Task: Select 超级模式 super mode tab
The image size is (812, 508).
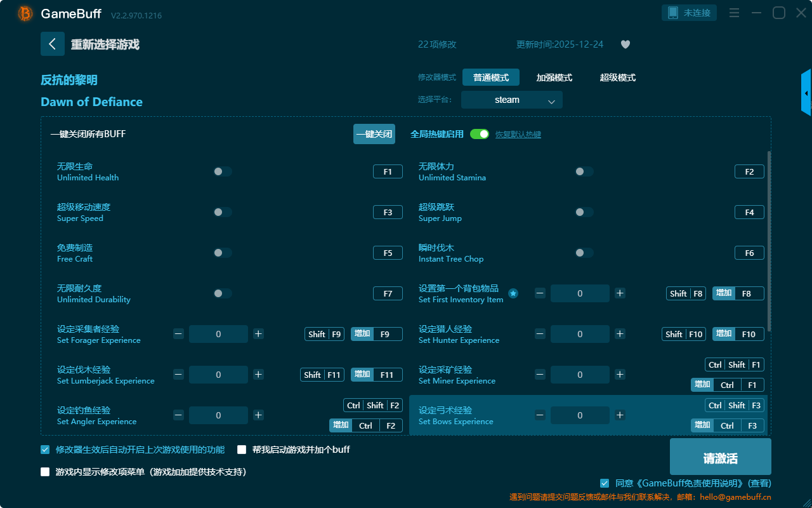Action: coord(617,77)
